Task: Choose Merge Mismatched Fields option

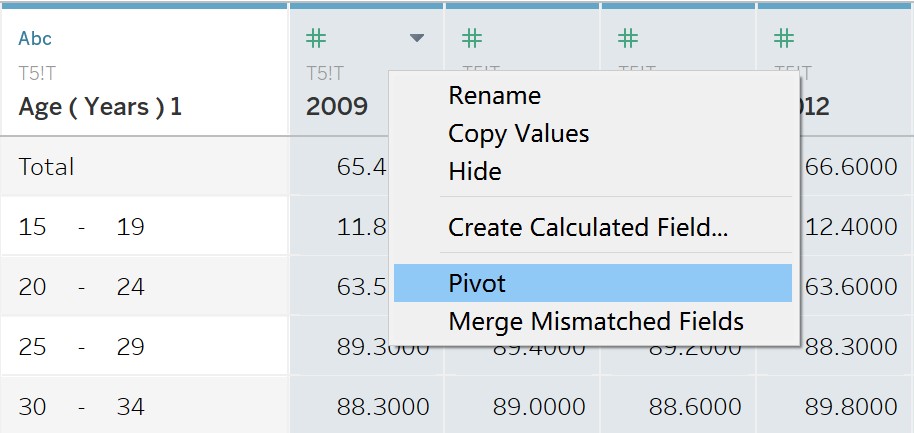Action: coord(595,322)
